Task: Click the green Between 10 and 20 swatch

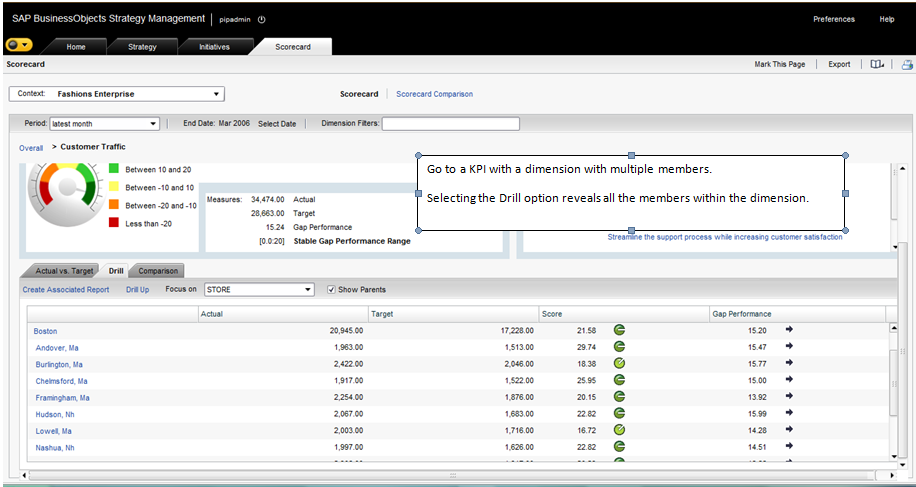Action: click(113, 169)
